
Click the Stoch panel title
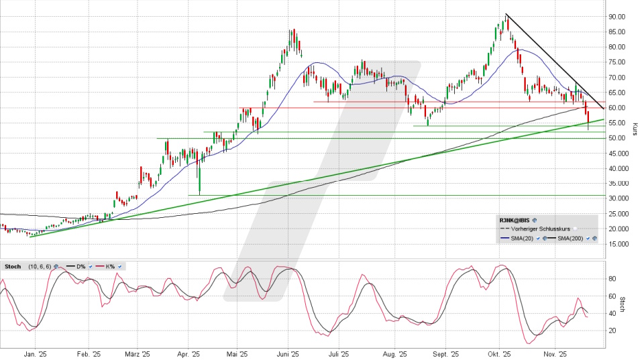coord(12,266)
